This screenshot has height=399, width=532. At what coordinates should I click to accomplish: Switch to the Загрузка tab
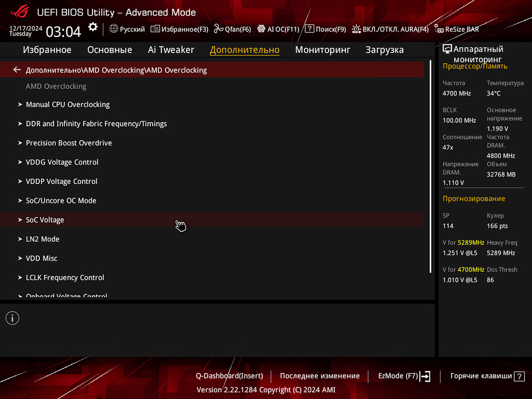click(385, 50)
